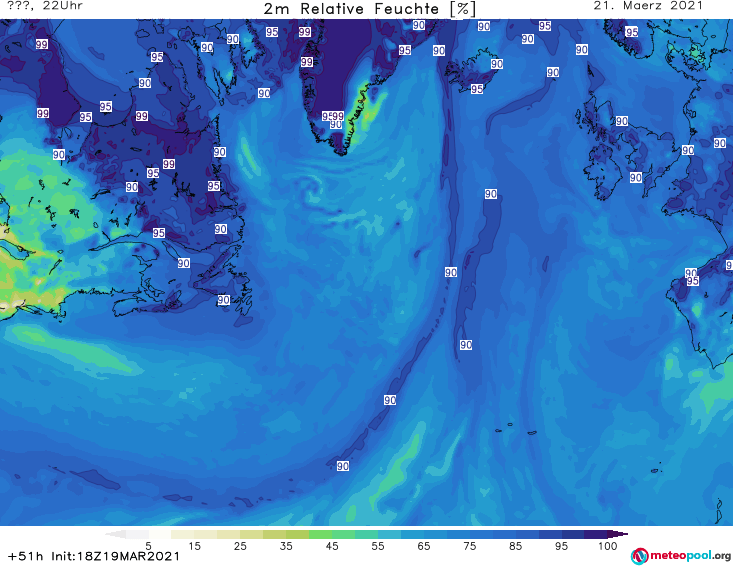Image resolution: width=733 pixels, height=566 pixels.
Task: Click the '45' value on the color scale
Action: 332,546
